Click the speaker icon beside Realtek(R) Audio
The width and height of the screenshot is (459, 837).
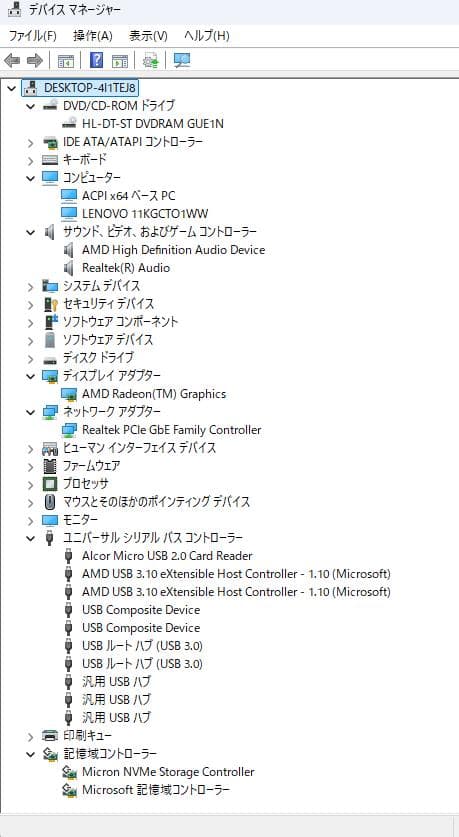69,267
